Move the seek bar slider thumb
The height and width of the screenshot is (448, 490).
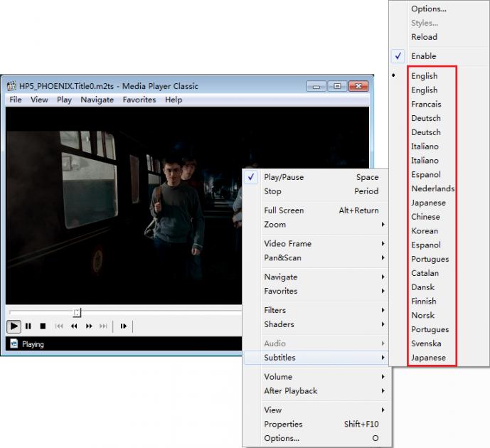tap(78, 312)
